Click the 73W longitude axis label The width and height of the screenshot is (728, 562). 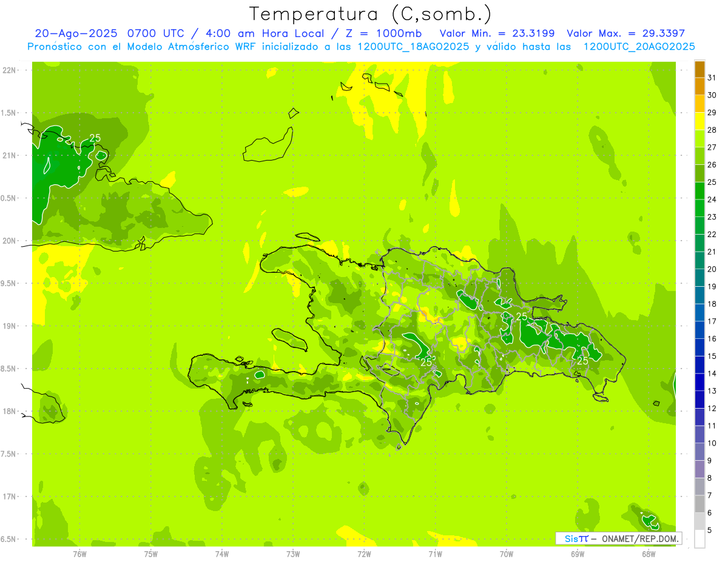coord(293,554)
